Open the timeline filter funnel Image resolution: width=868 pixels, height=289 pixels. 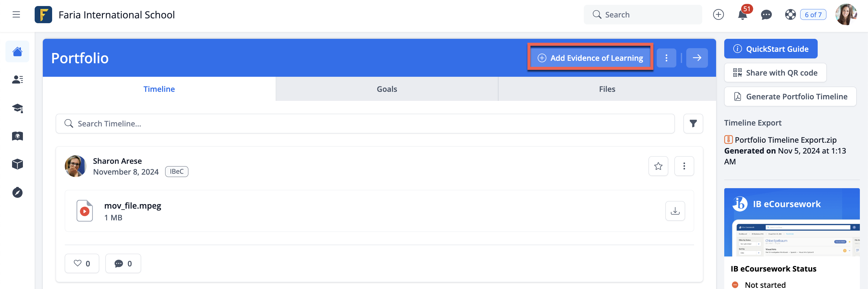point(693,124)
